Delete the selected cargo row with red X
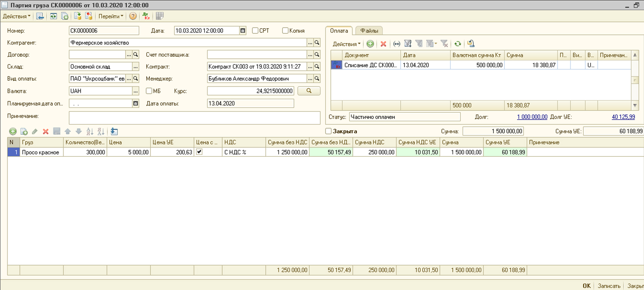 [46, 131]
